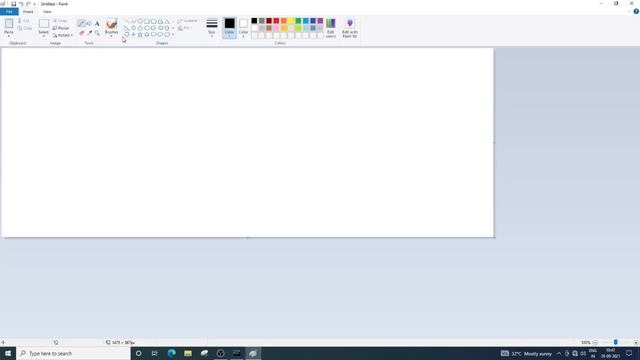Image resolution: width=640 pixels, height=360 pixels.
Task: Click the Crop button
Action: 60,21
